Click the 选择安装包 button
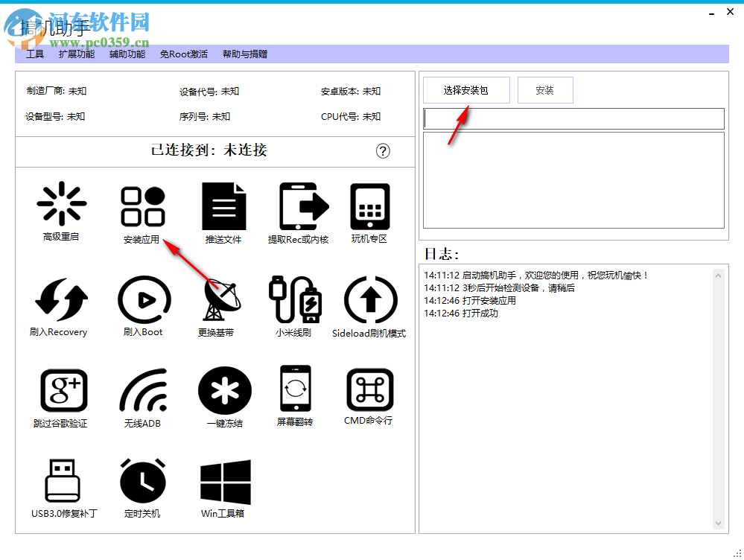The width and height of the screenshot is (744, 560). (x=466, y=90)
